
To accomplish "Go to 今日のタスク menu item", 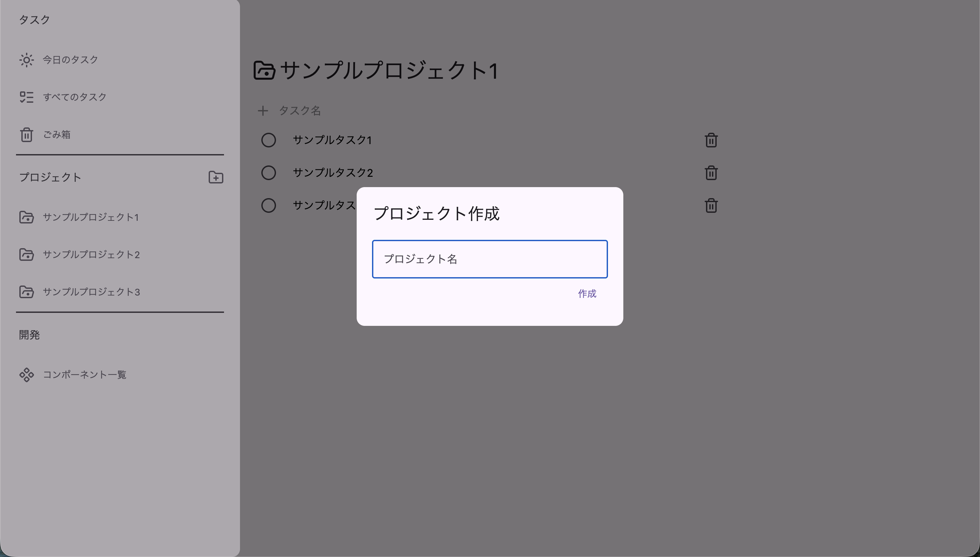I will 70,60.
